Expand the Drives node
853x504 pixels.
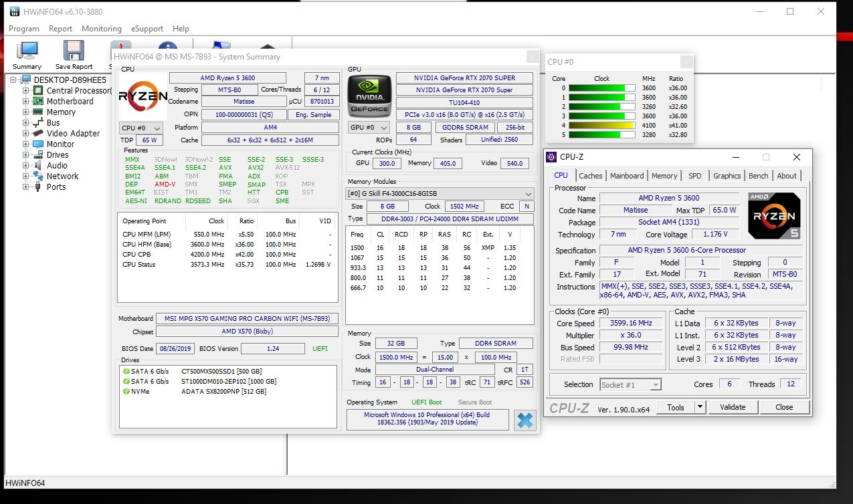pos(26,154)
